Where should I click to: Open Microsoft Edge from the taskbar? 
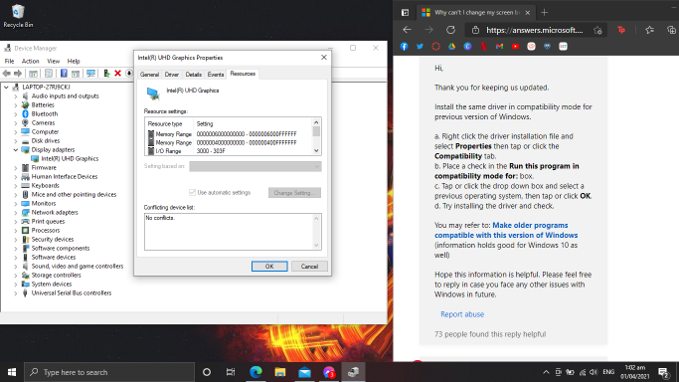pos(255,372)
